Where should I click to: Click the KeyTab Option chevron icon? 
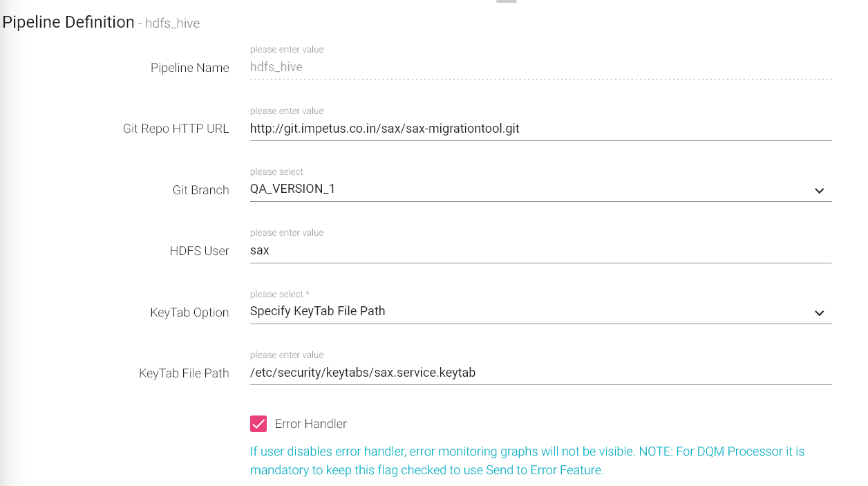pos(819,313)
